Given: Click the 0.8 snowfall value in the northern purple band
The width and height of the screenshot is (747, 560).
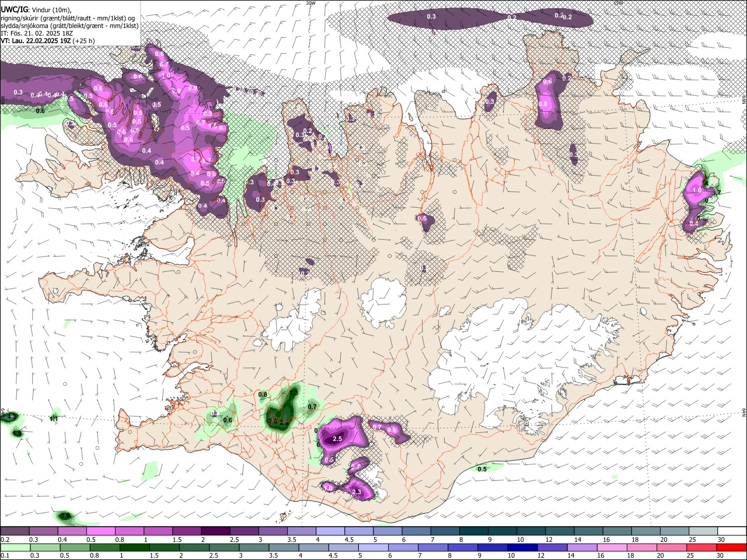Looking at the screenshot, I should [x=543, y=104].
